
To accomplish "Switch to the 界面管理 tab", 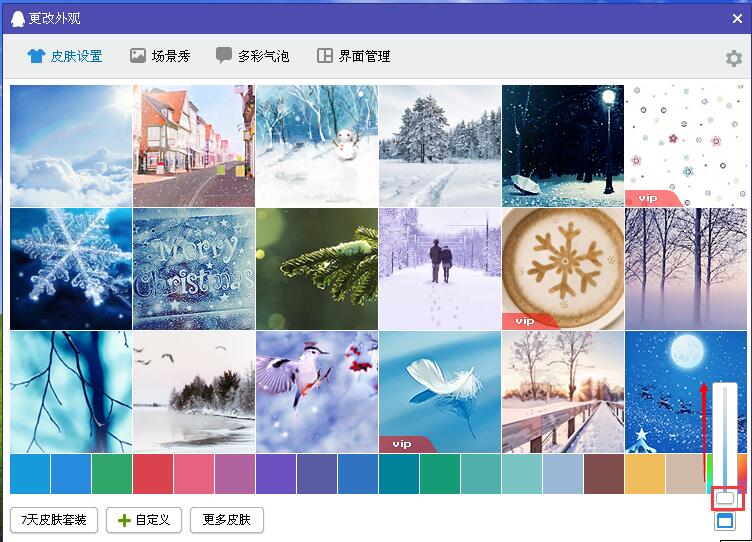I will coord(353,56).
